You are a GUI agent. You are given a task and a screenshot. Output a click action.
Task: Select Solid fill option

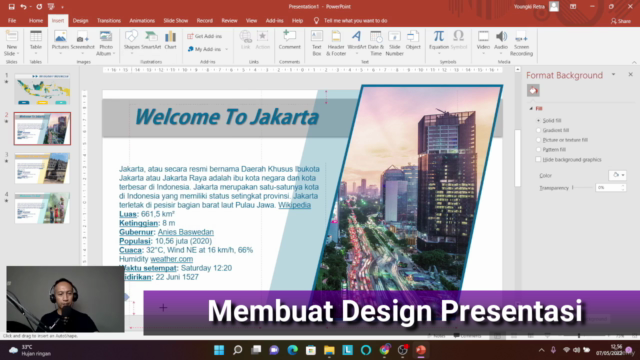pyautogui.click(x=549, y=120)
